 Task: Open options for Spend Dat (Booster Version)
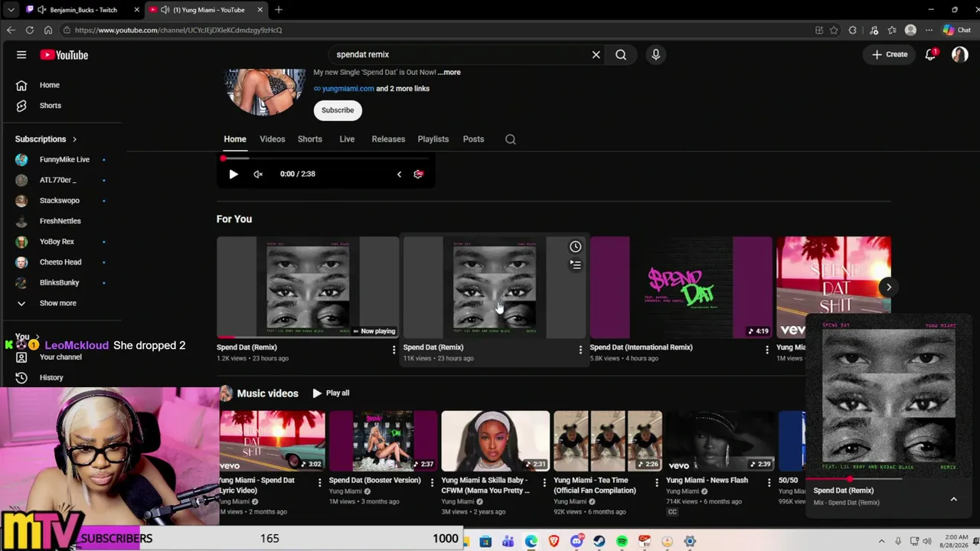[x=432, y=483]
